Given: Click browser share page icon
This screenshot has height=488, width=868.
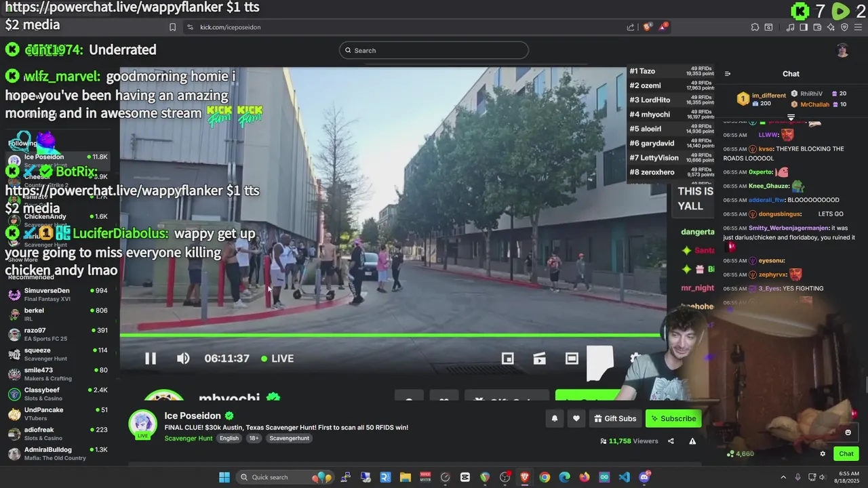Looking at the screenshot, I should pos(631,27).
